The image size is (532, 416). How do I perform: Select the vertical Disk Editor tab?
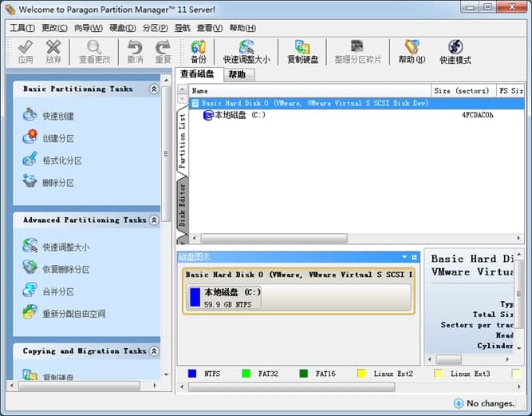click(183, 204)
